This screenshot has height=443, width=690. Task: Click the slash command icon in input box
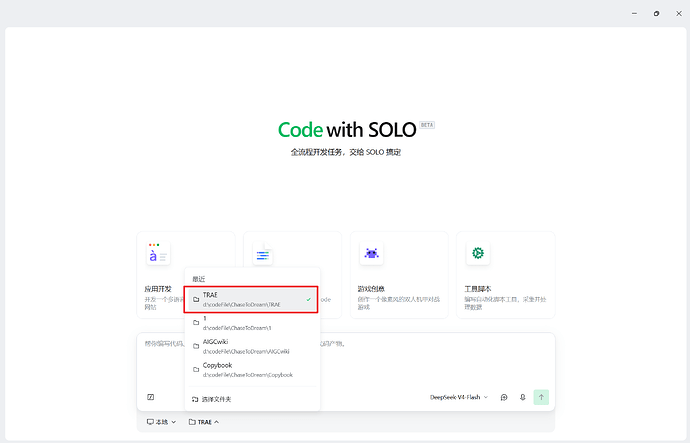click(x=150, y=397)
